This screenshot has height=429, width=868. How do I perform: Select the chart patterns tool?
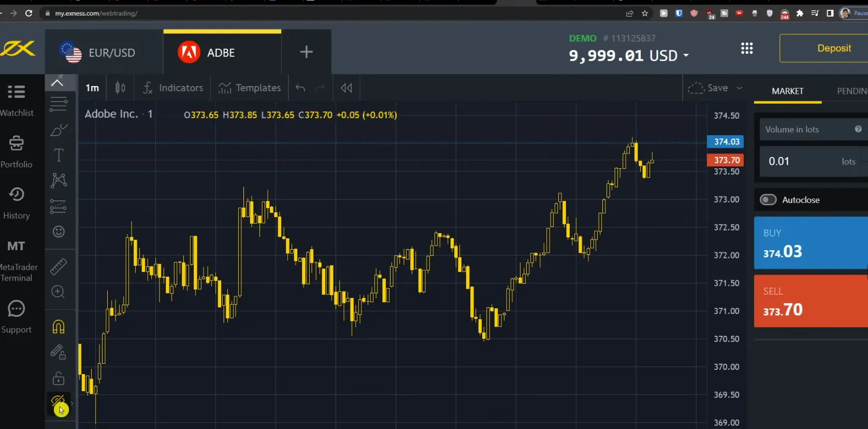(x=59, y=180)
